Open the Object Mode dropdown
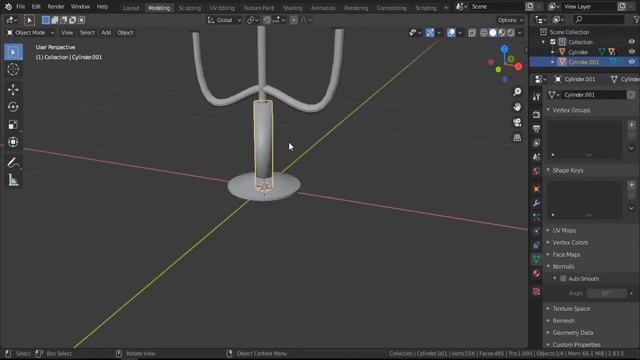 coord(30,33)
